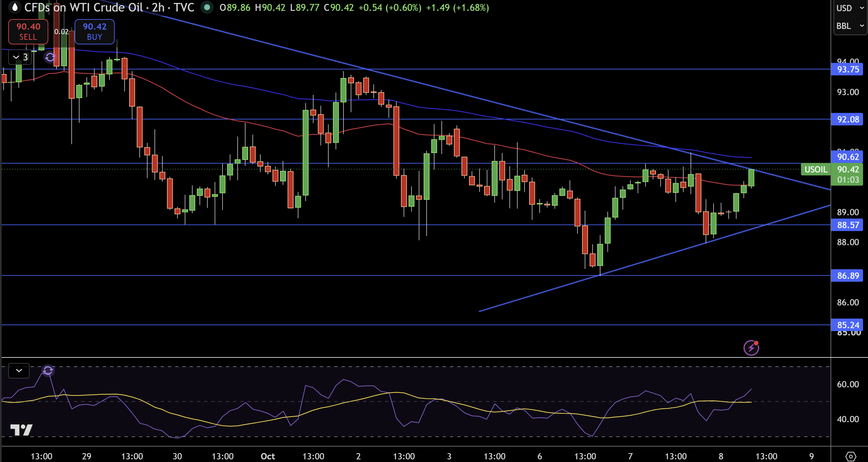The width and height of the screenshot is (868, 462).
Task: Click the 90.40 SELL button
Action: pos(28,32)
